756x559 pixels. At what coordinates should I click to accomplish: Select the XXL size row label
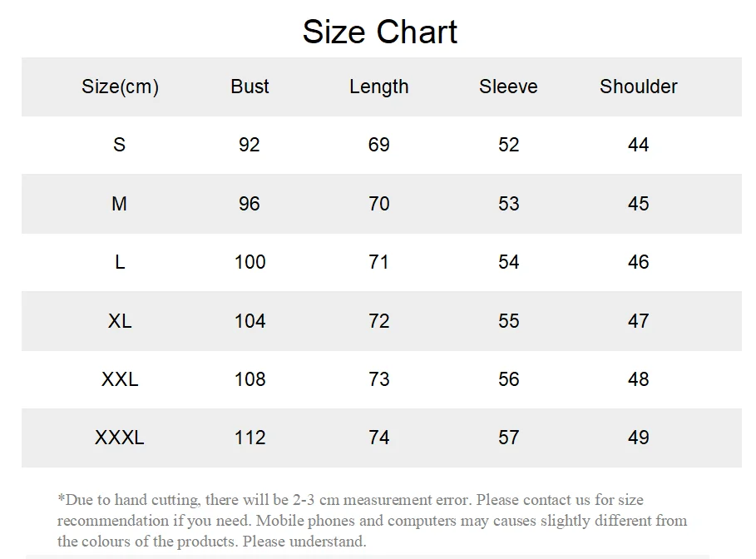point(120,379)
